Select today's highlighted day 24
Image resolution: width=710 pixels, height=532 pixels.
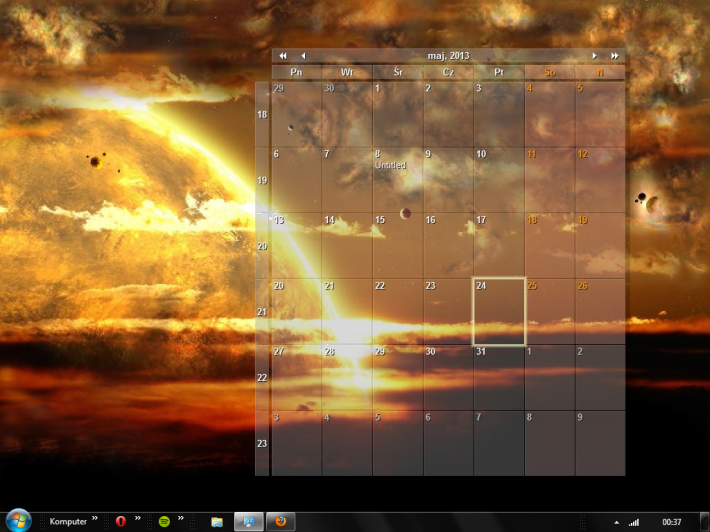tap(499, 312)
